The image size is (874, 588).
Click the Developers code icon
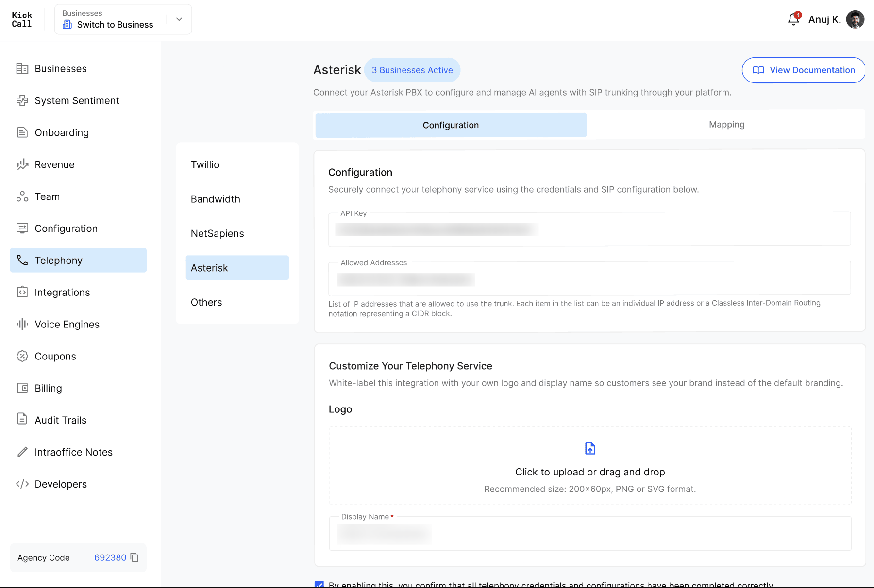click(22, 484)
